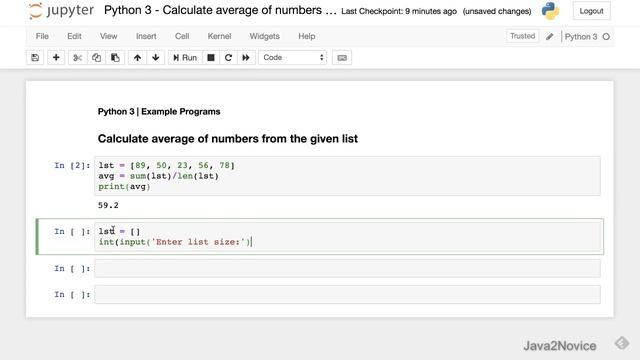Click the Logout button

coord(591,11)
